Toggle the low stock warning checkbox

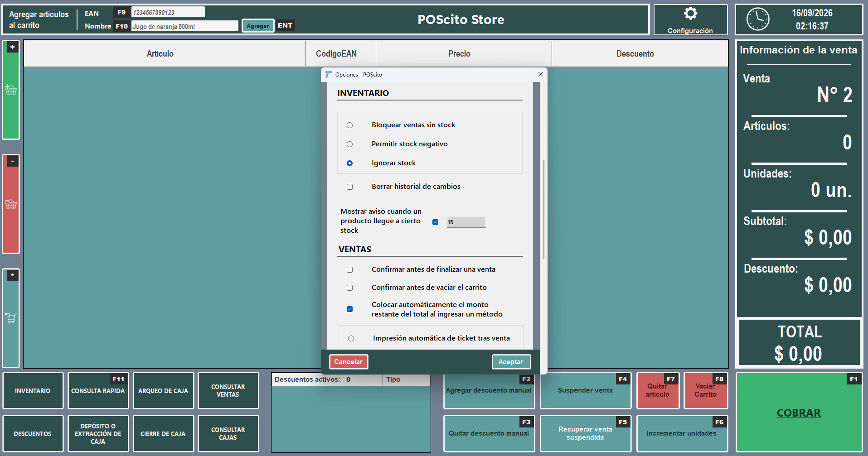(435, 222)
